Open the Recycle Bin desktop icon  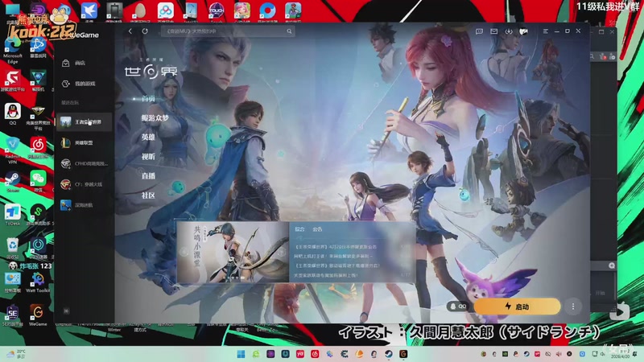12,248
